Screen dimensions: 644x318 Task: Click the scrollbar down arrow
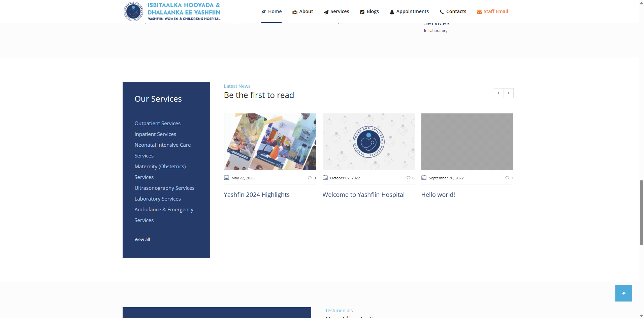pos(641,315)
